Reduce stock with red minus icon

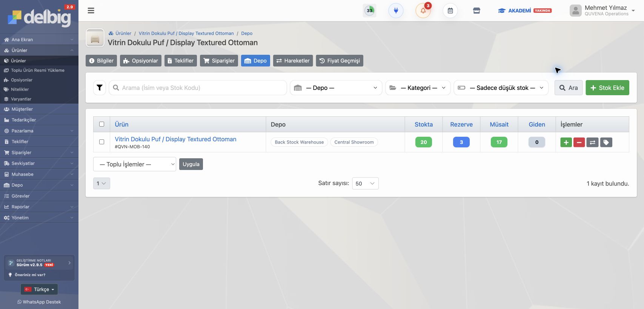coord(579,142)
